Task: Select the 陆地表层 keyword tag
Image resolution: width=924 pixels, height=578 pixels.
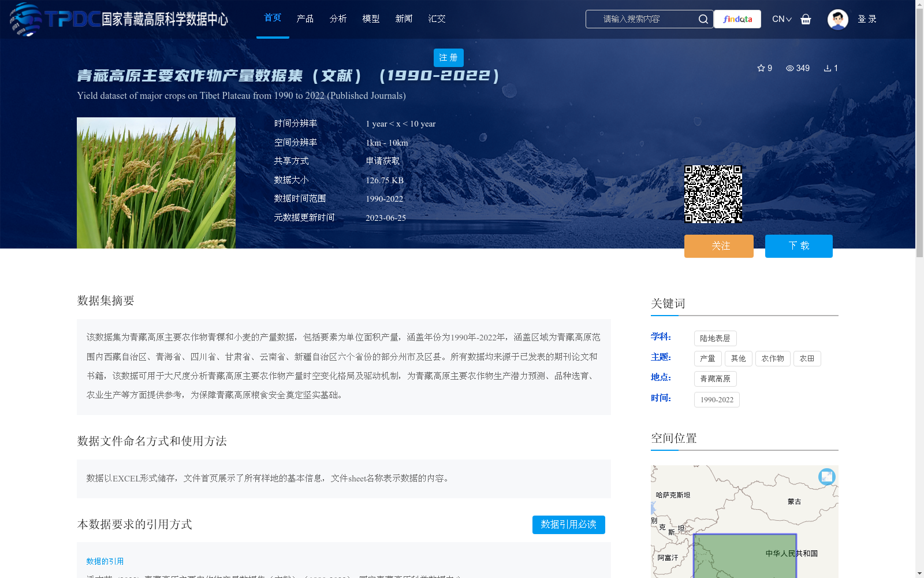Action: [x=715, y=338]
